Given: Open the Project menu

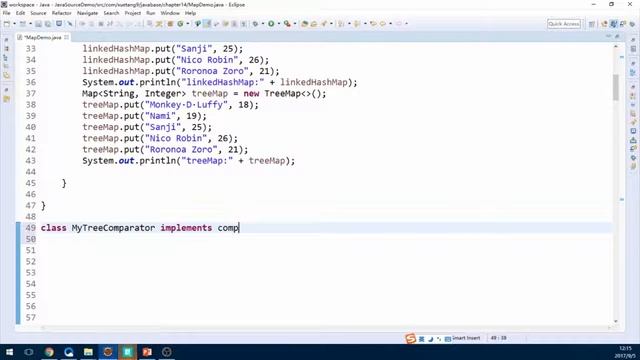Looking at the screenshot, I should 133,13.
